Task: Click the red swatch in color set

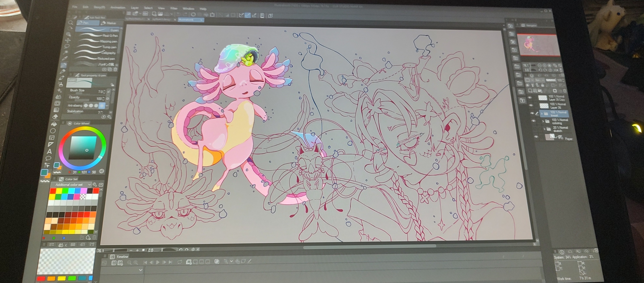Action: point(53,191)
